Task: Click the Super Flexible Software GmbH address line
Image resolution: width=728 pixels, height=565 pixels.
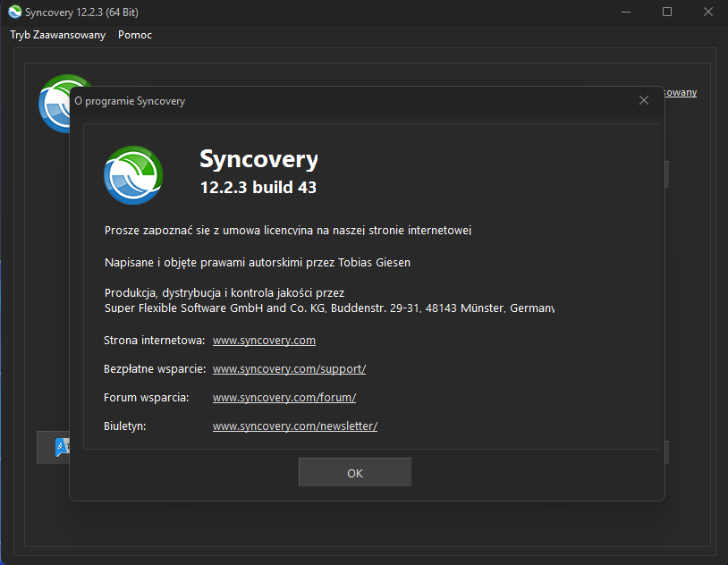Action: point(329,308)
